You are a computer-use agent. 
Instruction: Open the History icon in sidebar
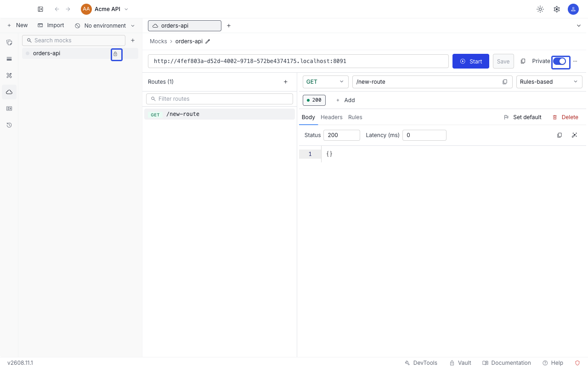coord(9,125)
